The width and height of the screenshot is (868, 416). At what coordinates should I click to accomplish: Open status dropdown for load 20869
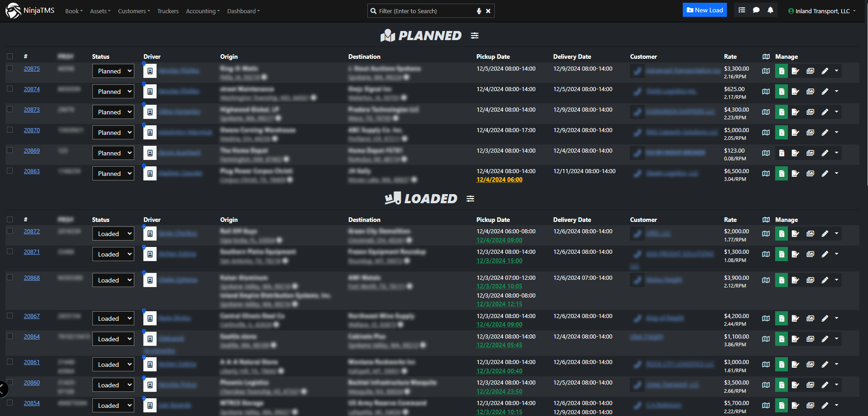pos(113,153)
